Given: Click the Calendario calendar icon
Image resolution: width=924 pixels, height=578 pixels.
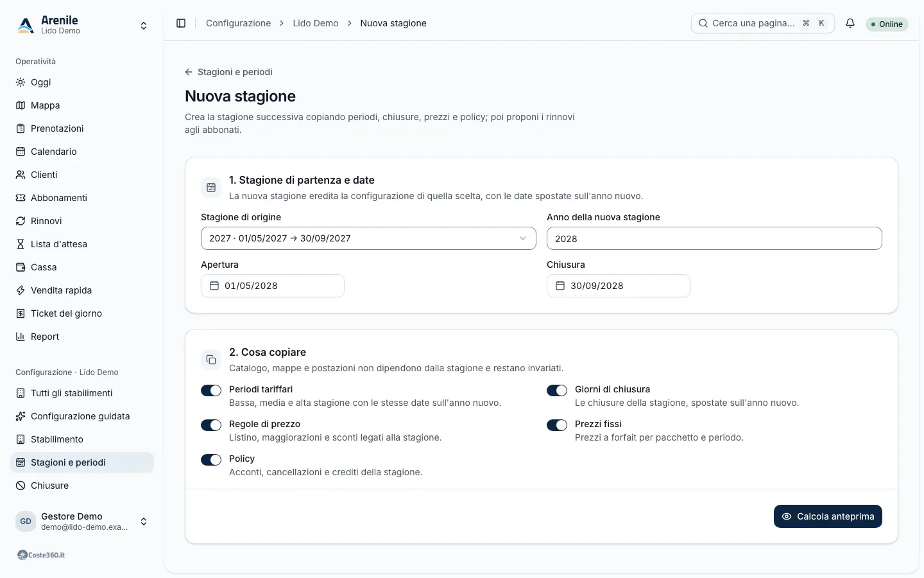Looking at the screenshot, I should tap(21, 152).
